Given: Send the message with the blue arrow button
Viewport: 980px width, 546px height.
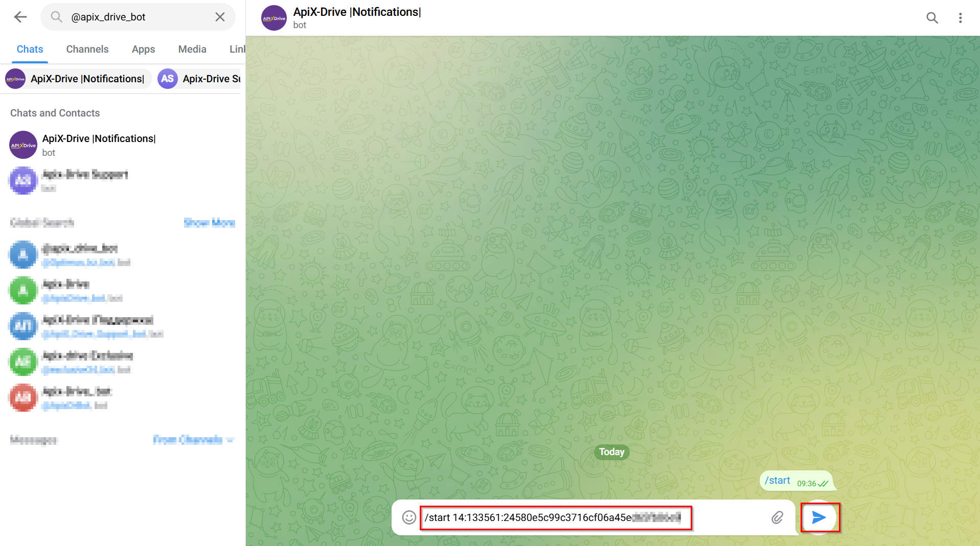Looking at the screenshot, I should 819,517.
